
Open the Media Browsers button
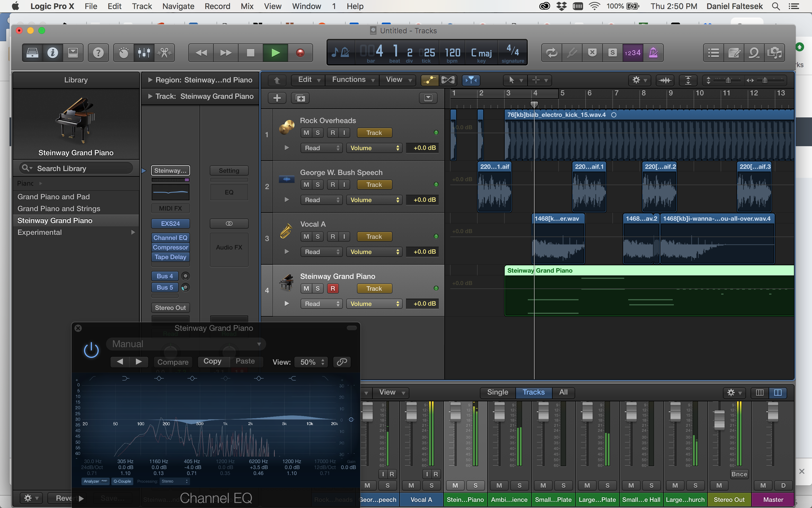click(775, 53)
